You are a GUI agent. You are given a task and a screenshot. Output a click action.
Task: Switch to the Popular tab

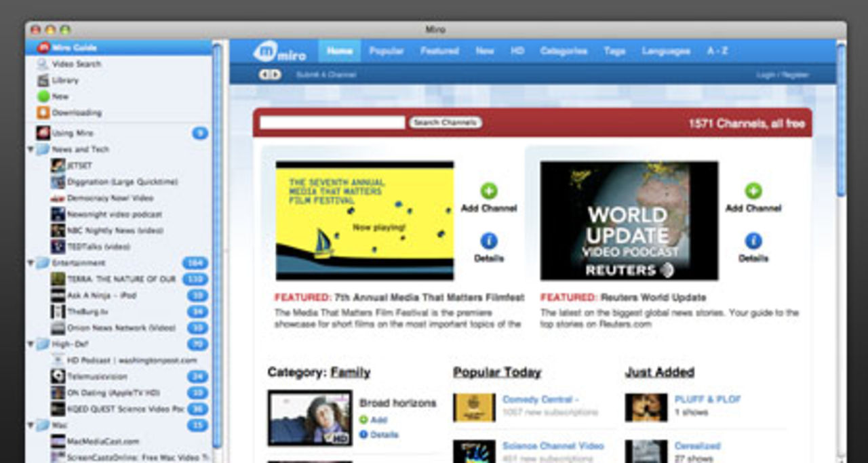[x=386, y=51]
